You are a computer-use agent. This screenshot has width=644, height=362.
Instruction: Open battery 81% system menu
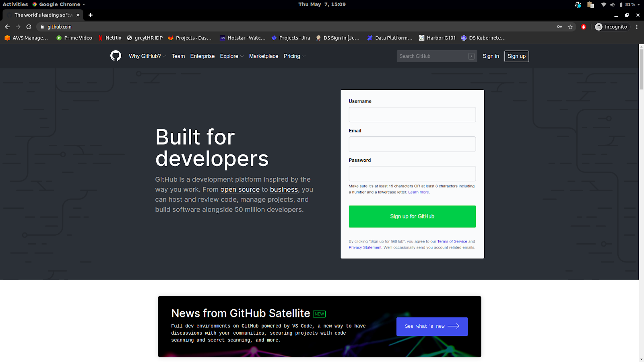click(630, 4)
